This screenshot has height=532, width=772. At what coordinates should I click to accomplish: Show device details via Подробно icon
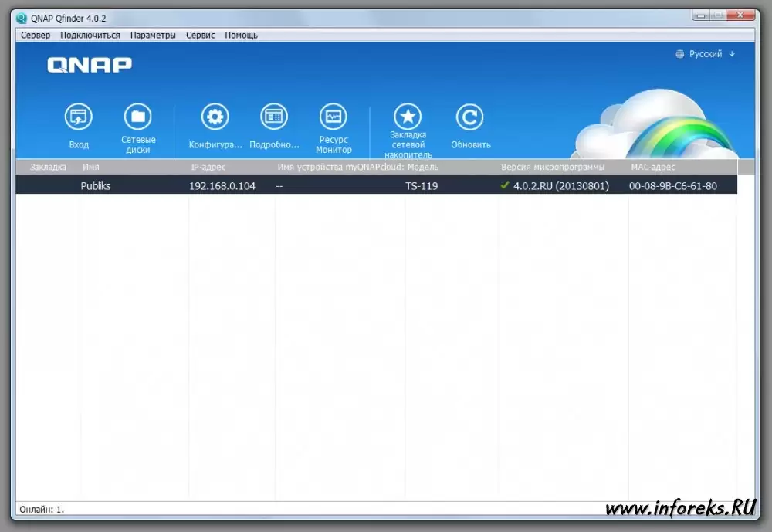274,117
